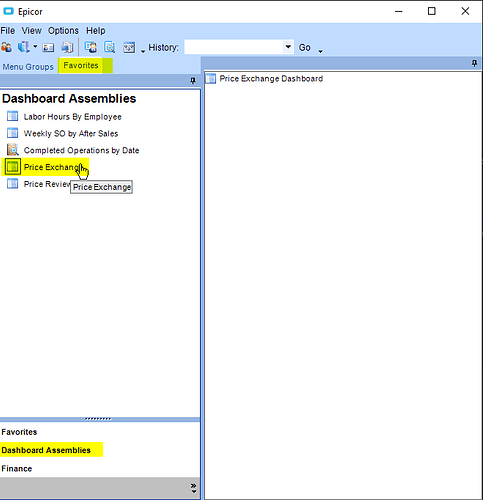
Task: Open the Options menu
Action: click(x=63, y=31)
